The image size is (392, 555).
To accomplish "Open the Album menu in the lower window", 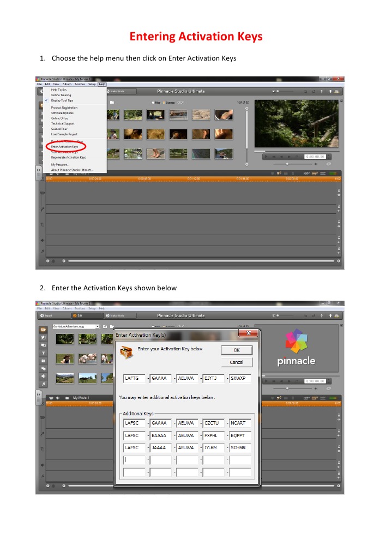I will [x=67, y=308].
